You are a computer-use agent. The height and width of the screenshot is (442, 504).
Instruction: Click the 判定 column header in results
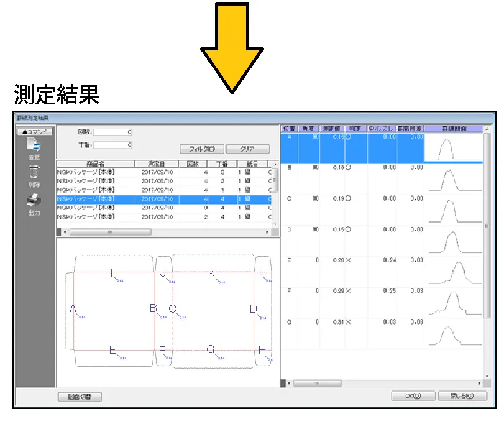pyautogui.click(x=355, y=129)
